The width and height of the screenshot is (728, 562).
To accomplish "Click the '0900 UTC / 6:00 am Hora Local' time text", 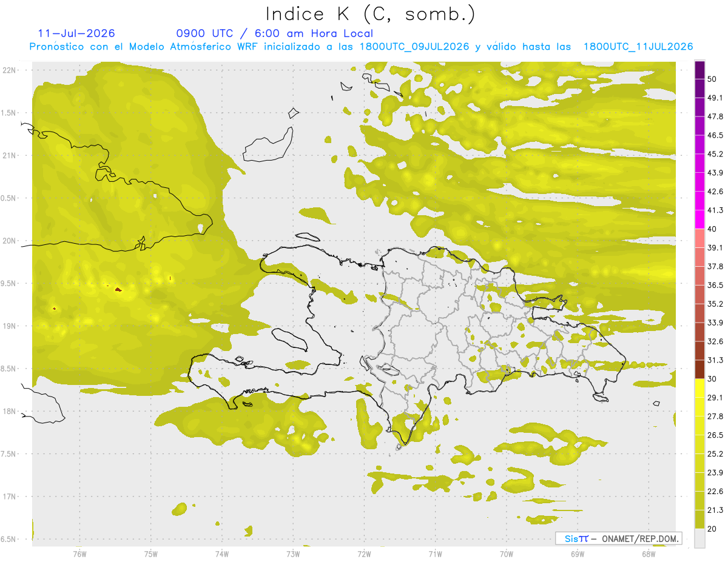I will pos(275,33).
